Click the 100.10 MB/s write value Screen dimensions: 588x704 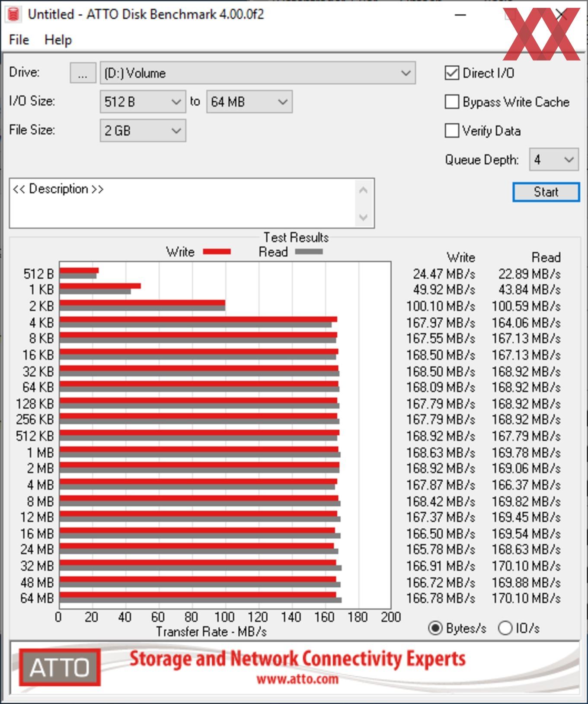(x=441, y=306)
